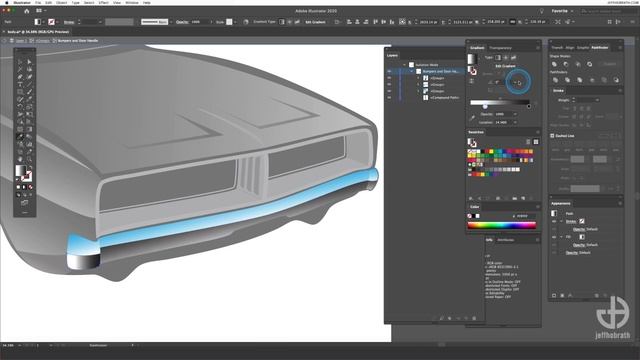The width and height of the screenshot is (640, 360).
Task: Click Stroke link in Appearance panel
Action: coord(571,222)
